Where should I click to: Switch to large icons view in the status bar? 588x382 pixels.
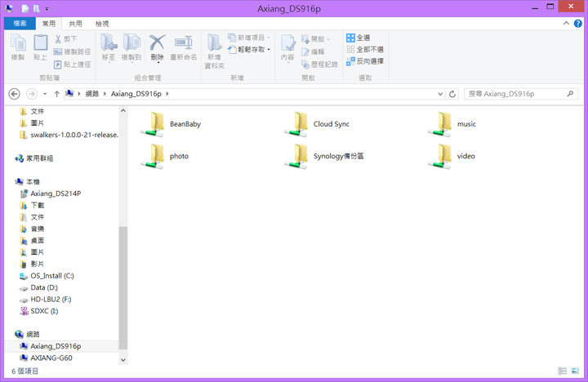[x=572, y=371]
